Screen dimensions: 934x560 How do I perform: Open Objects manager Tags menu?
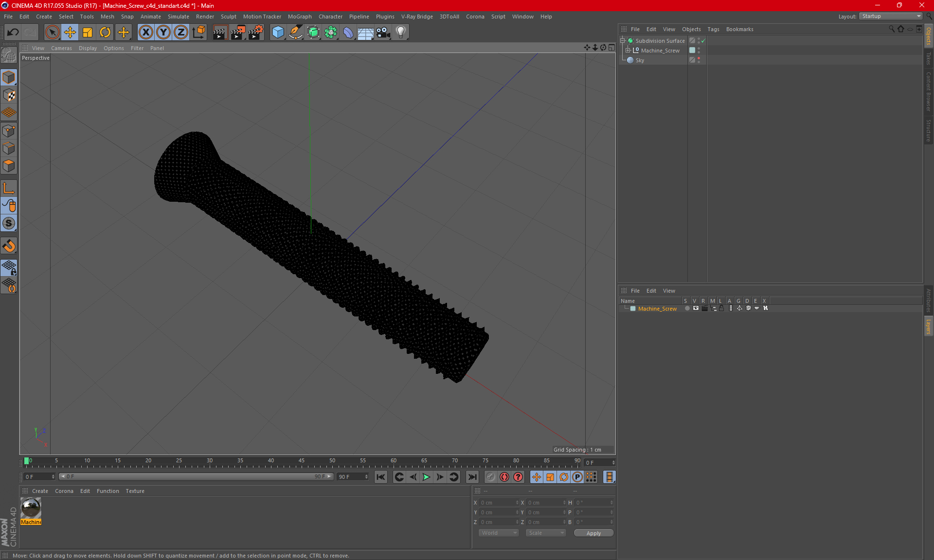coord(713,29)
